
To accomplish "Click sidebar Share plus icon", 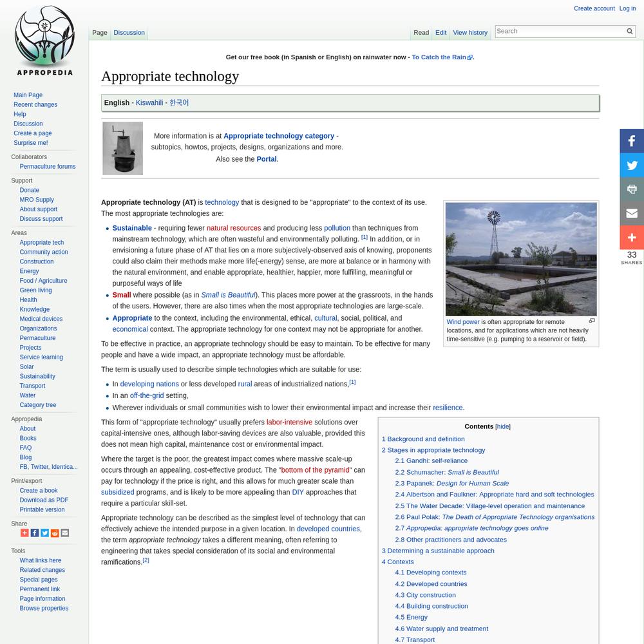I will [x=24, y=533].
